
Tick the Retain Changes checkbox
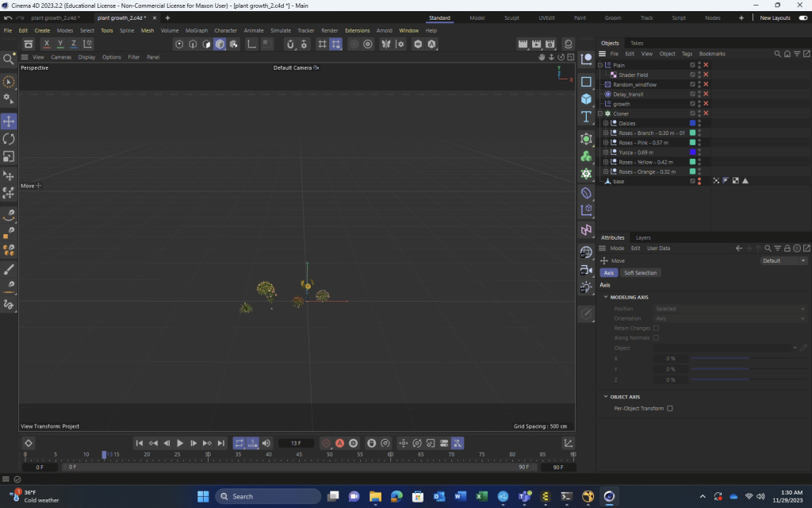click(656, 328)
